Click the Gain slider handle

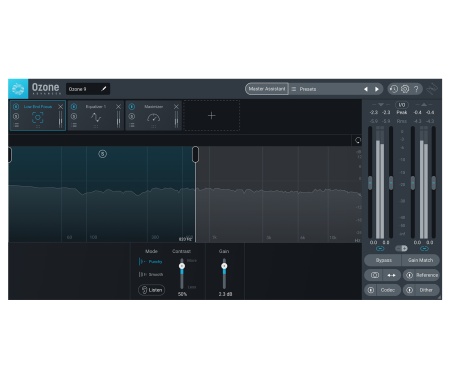click(224, 266)
